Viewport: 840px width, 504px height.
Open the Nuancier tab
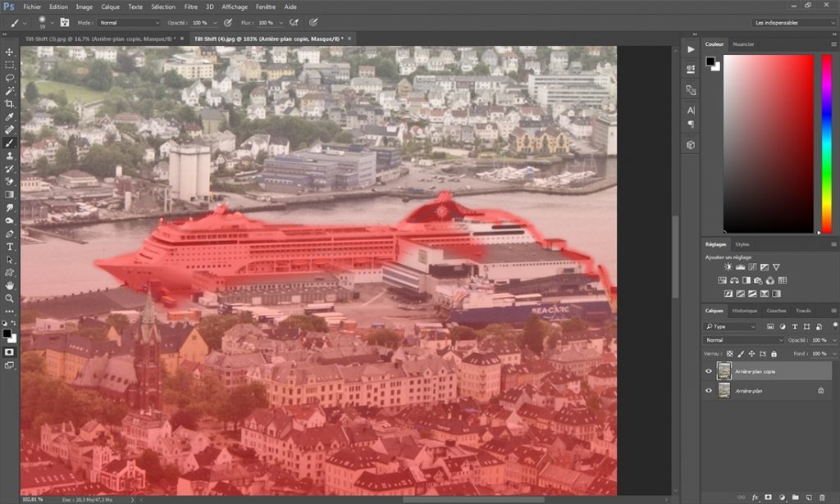[x=743, y=44]
